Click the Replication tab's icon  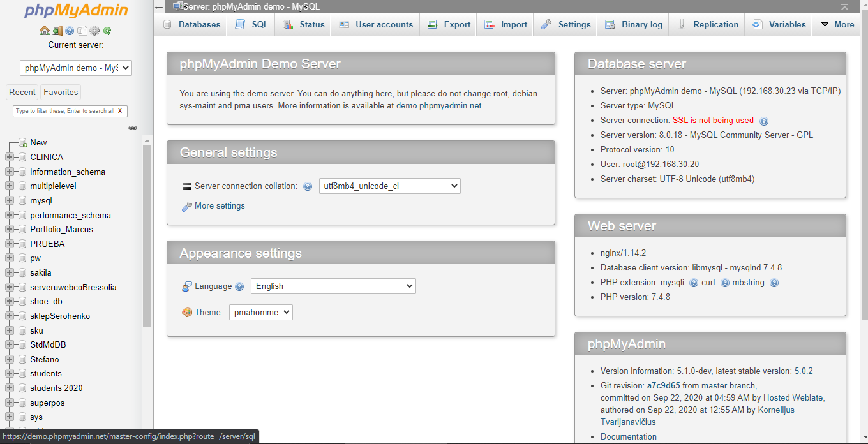coord(682,25)
